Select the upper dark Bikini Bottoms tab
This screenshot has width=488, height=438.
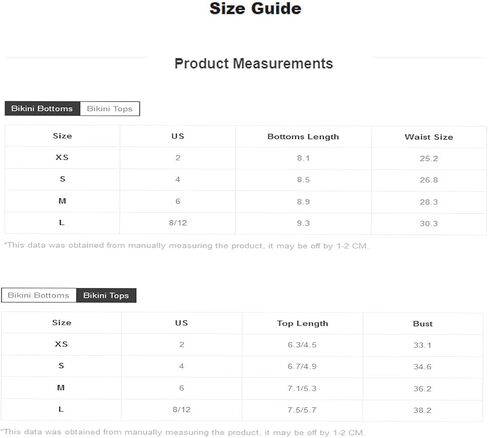[x=42, y=109]
